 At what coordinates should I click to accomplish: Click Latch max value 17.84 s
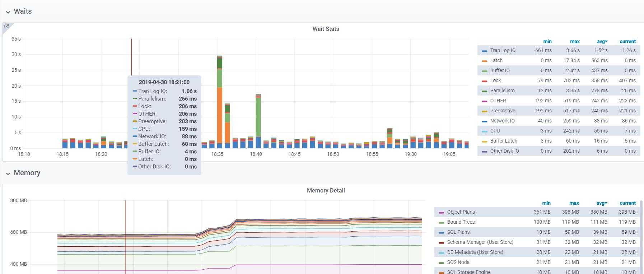coord(571,61)
